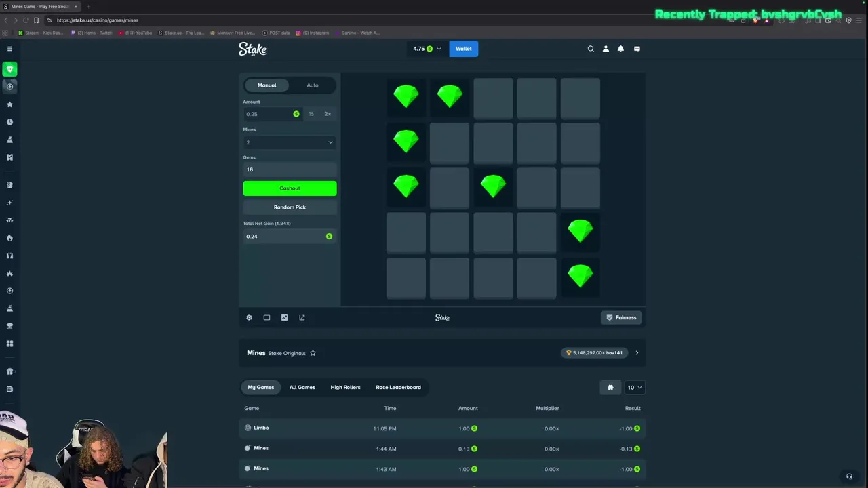868x488 pixels.
Task: Reveal the top-right unopened tile
Action: click(580, 98)
